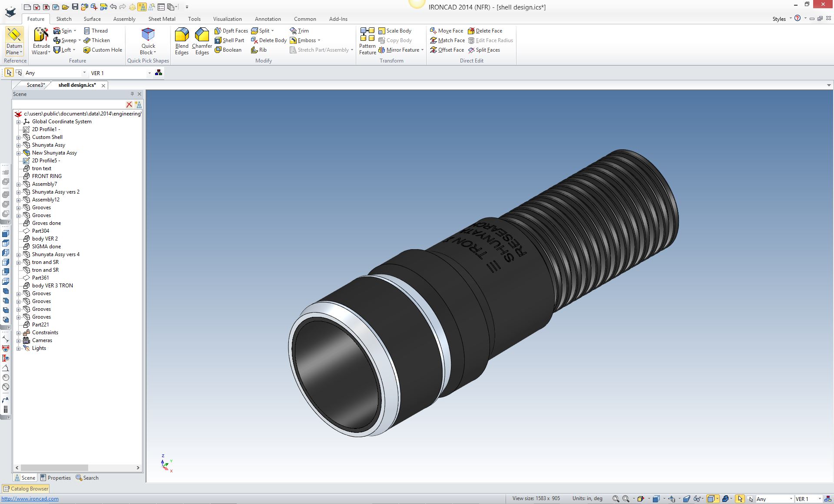Open the Boolean tool

click(228, 50)
